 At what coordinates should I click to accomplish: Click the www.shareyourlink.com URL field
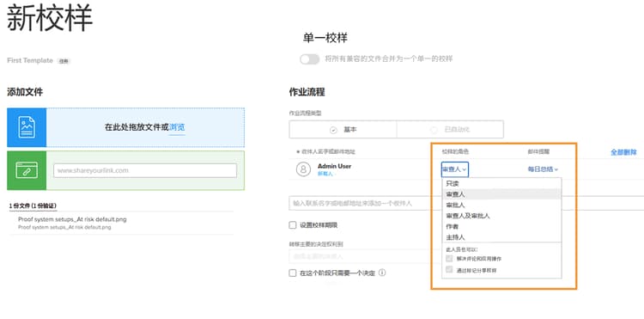tap(145, 170)
